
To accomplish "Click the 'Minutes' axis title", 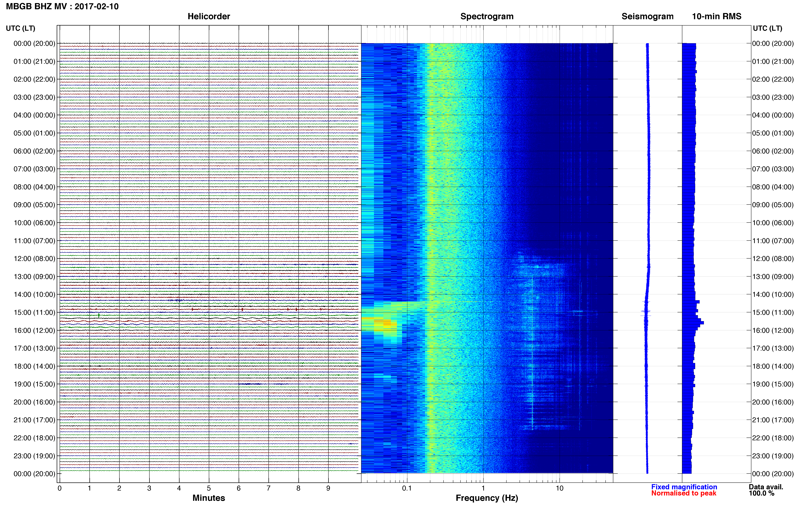I will (x=208, y=498).
